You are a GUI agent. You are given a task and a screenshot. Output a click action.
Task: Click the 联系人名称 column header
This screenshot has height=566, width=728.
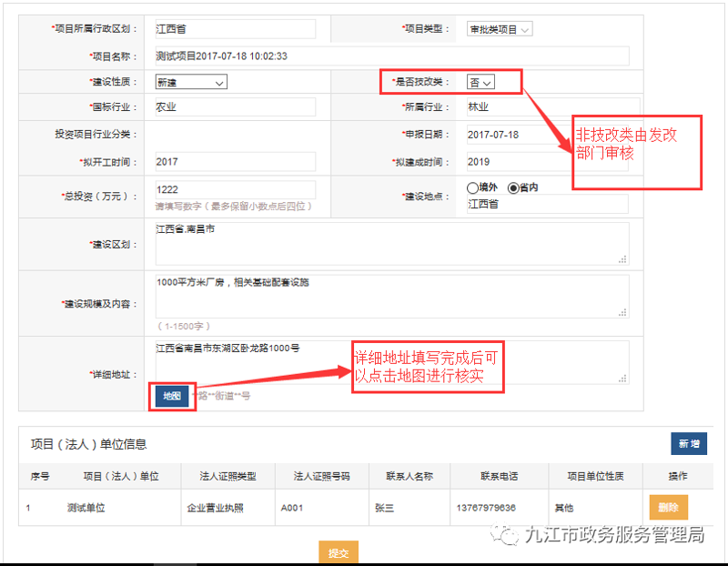409,476
